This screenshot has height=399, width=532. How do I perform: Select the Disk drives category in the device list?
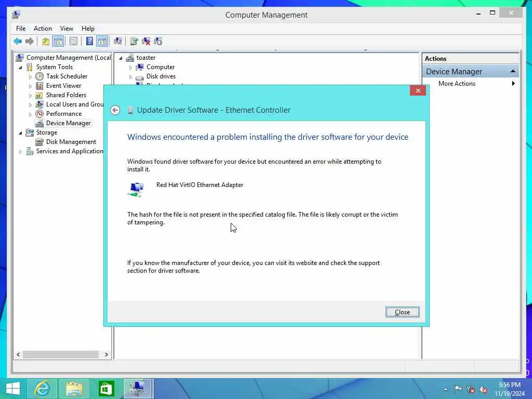161,76
